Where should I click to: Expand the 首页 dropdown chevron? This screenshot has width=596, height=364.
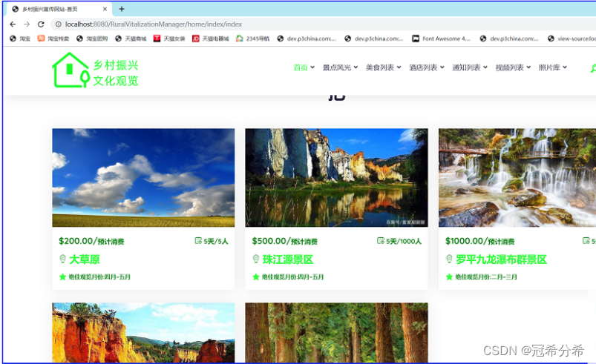(x=312, y=67)
